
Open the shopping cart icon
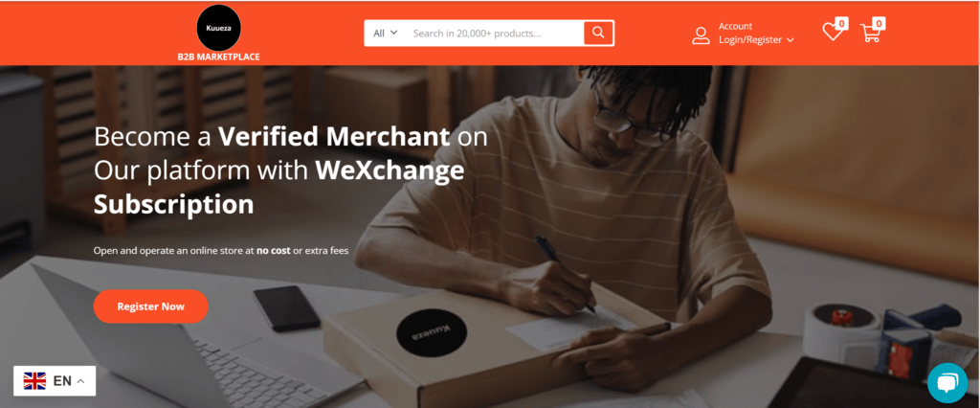point(870,34)
